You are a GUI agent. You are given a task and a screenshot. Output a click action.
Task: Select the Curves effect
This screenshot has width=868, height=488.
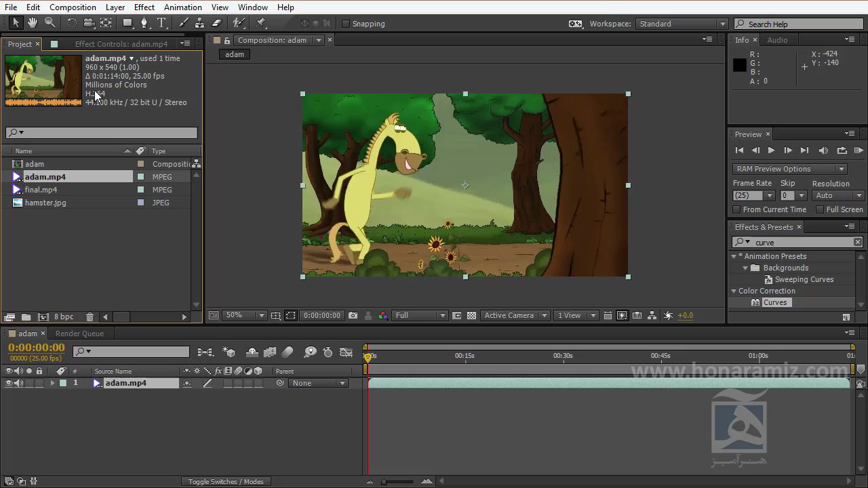(774, 302)
